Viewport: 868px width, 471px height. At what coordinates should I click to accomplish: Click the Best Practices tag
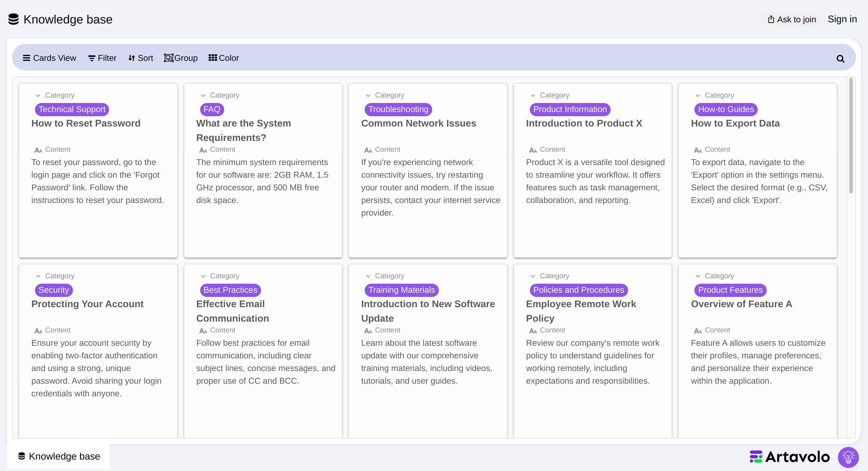coord(230,290)
